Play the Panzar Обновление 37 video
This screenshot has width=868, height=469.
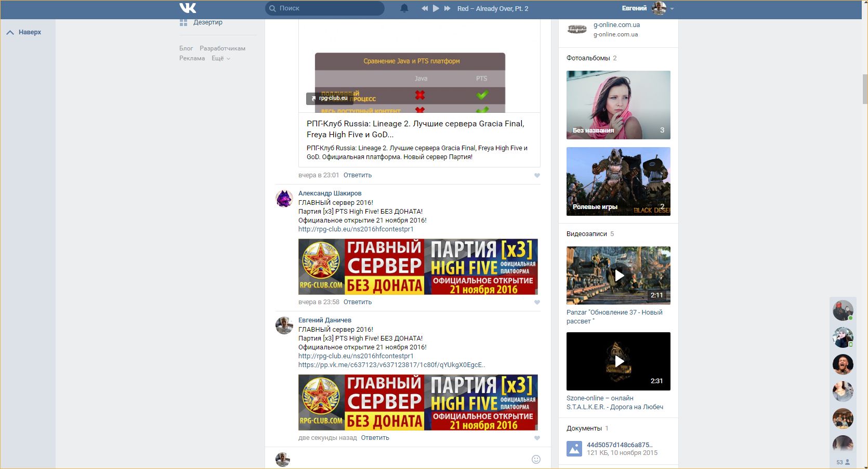coord(619,276)
